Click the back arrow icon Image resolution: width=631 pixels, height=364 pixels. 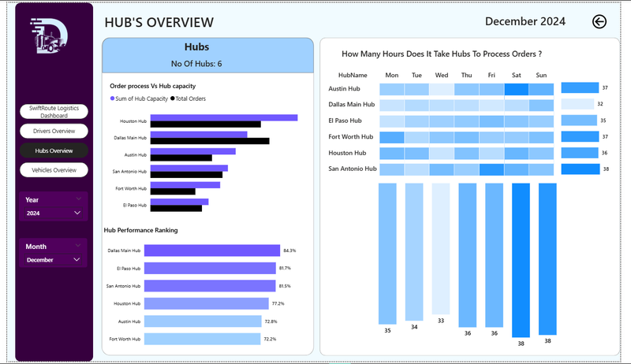tap(599, 22)
